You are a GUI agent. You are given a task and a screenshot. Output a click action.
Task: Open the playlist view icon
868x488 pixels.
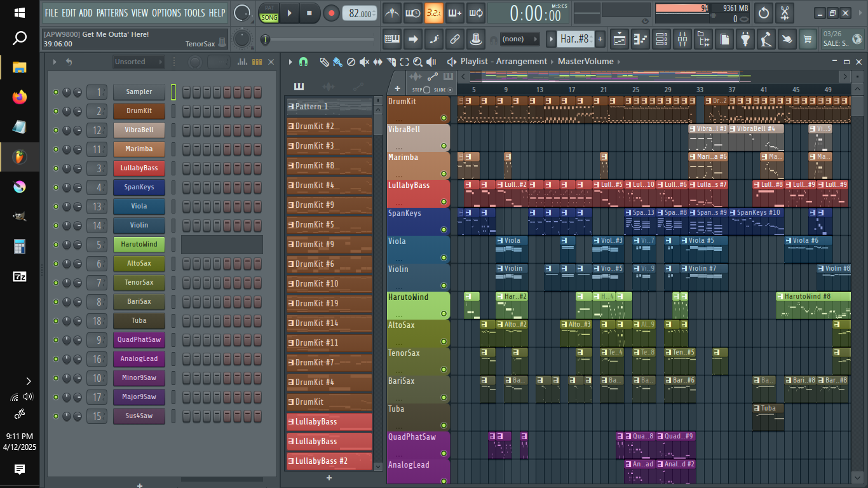620,39
